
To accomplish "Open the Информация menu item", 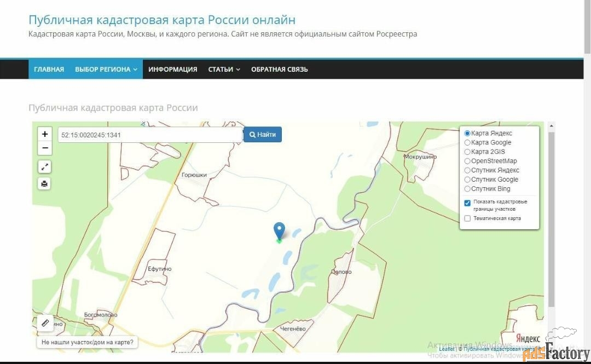I will 172,70.
